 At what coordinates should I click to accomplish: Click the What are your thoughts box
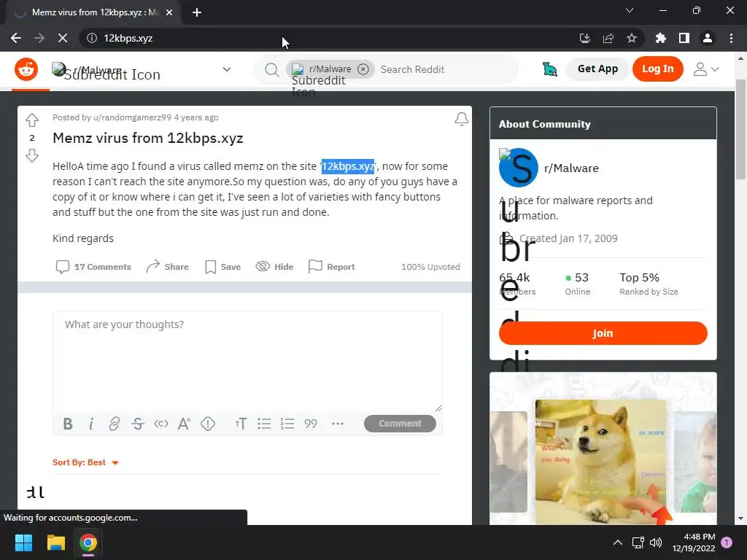[247, 361]
